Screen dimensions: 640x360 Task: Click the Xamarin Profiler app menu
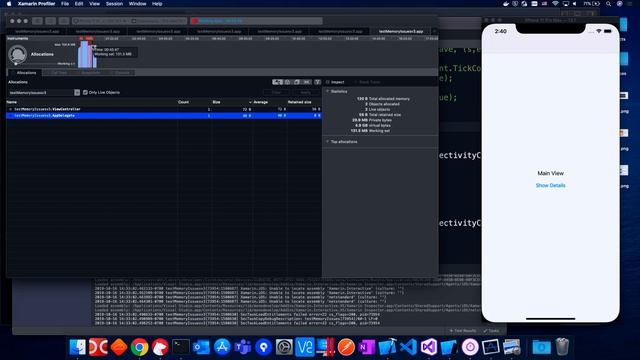(36, 4)
